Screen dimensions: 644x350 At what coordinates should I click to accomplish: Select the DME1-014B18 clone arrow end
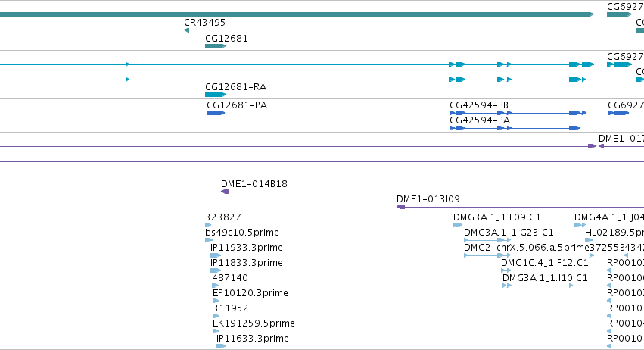[x=225, y=192]
